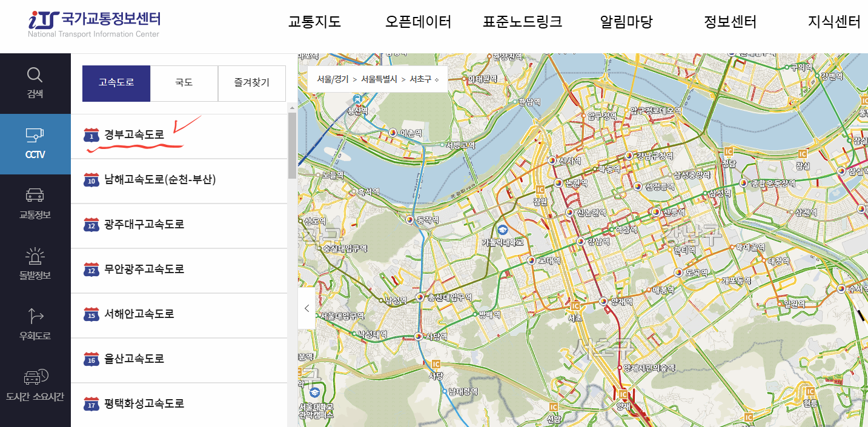Open the 서울특별시 city breadcrumb dropdown
Screen dimensions: 868x427
(379, 79)
